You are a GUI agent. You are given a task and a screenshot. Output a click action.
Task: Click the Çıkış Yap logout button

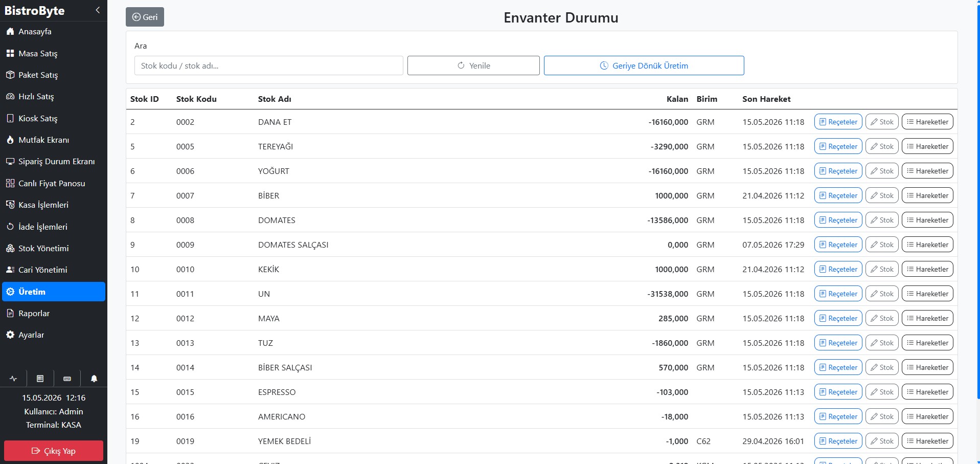tap(54, 451)
